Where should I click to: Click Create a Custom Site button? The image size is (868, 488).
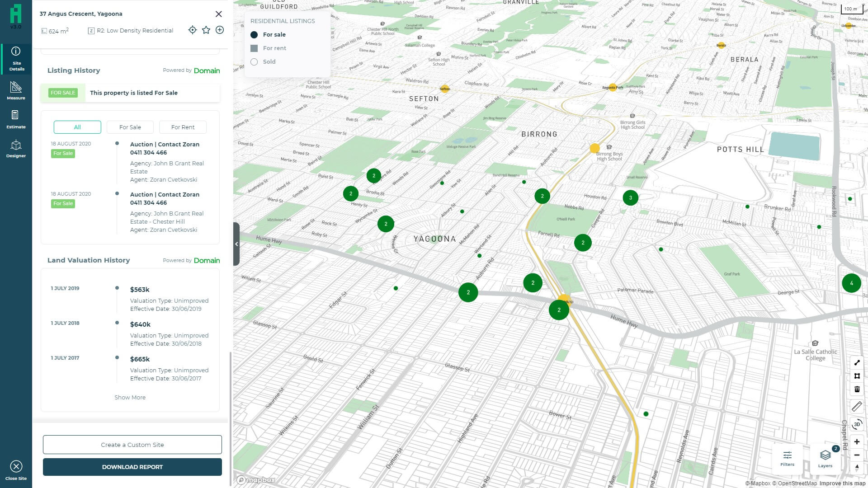pos(132,445)
